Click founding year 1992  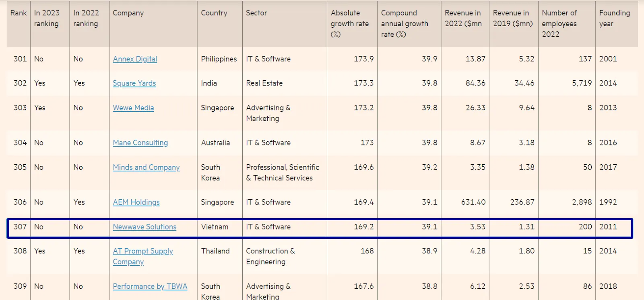coord(608,202)
